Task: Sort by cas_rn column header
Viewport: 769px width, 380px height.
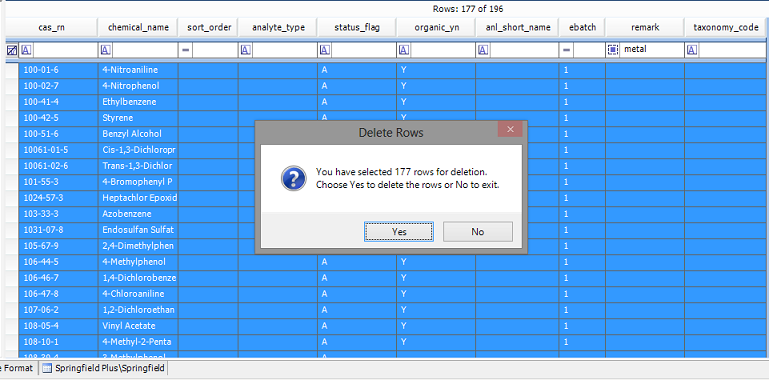Action: 51,27
